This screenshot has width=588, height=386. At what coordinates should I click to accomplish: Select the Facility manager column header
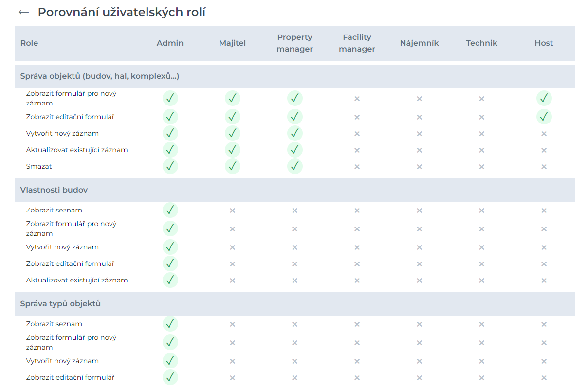click(x=357, y=43)
